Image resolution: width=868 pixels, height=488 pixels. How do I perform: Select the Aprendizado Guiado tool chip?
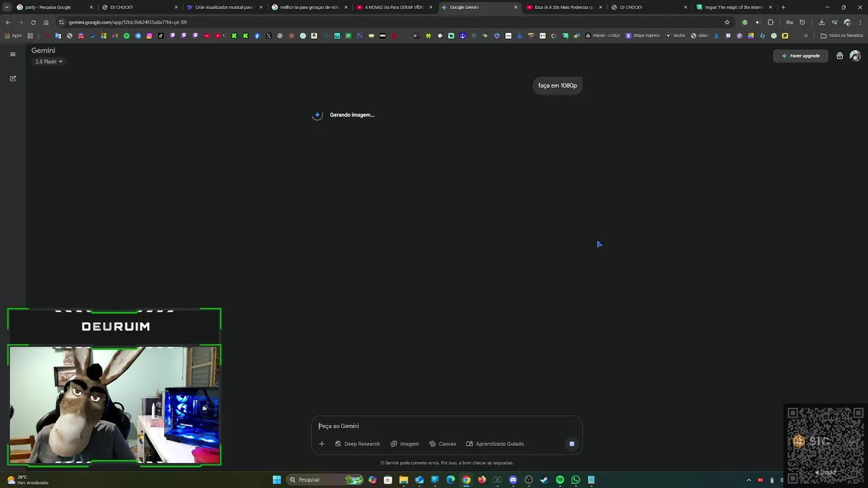click(x=494, y=444)
